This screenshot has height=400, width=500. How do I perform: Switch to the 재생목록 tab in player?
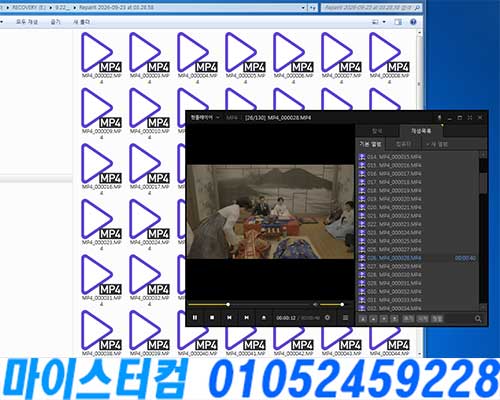pyautogui.click(x=421, y=131)
